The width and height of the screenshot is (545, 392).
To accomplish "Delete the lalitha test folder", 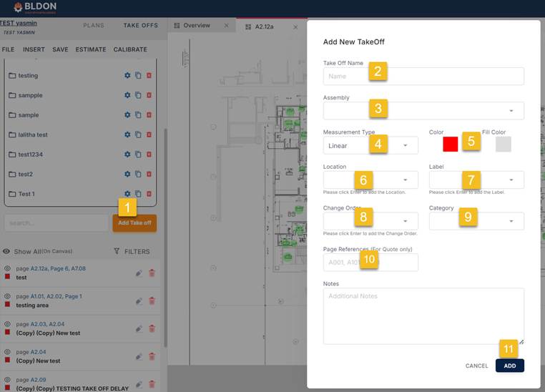I will click(x=149, y=134).
